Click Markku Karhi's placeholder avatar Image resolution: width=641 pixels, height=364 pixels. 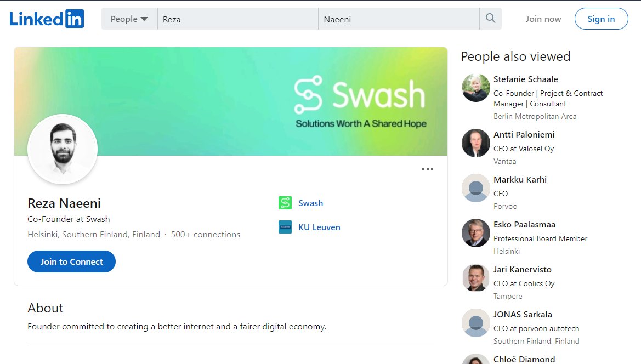(x=476, y=188)
